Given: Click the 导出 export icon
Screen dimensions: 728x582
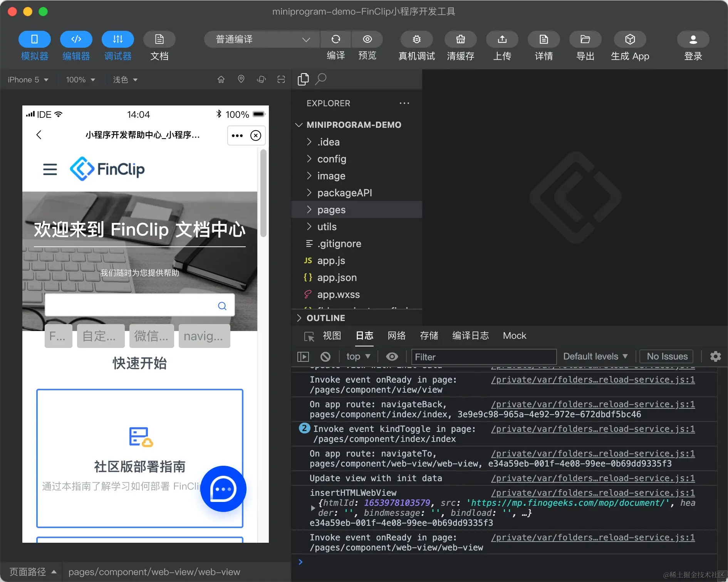Looking at the screenshot, I should pos(585,39).
